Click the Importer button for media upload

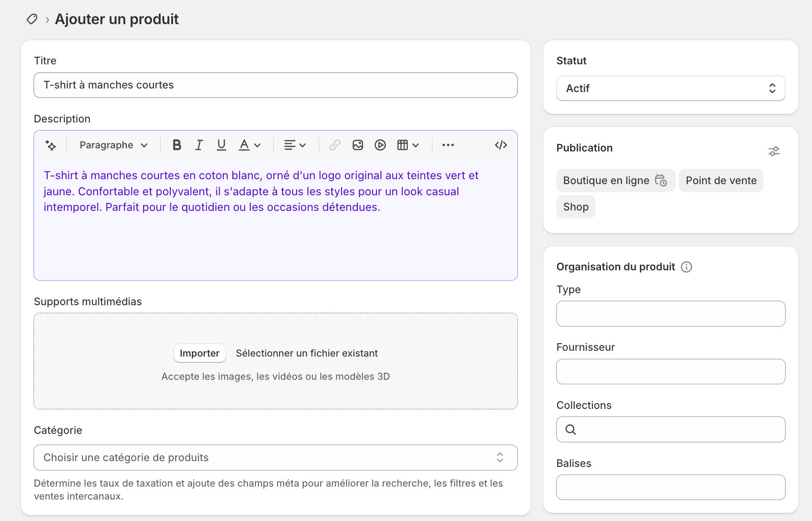199,353
